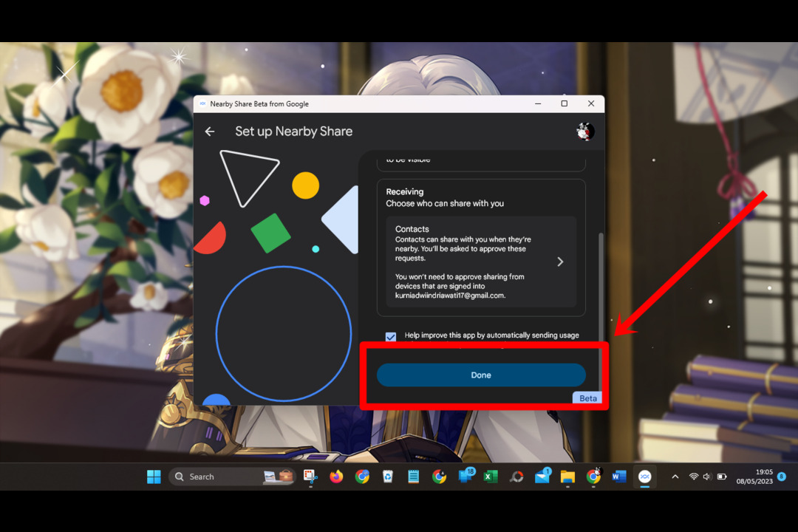Expand the hidden system tray icons
The image size is (798, 532).
point(675,477)
